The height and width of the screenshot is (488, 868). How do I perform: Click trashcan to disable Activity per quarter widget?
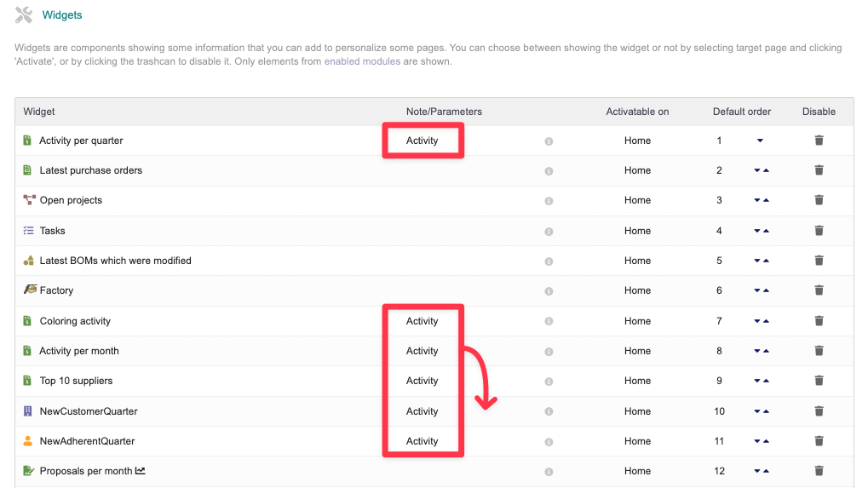pos(819,141)
